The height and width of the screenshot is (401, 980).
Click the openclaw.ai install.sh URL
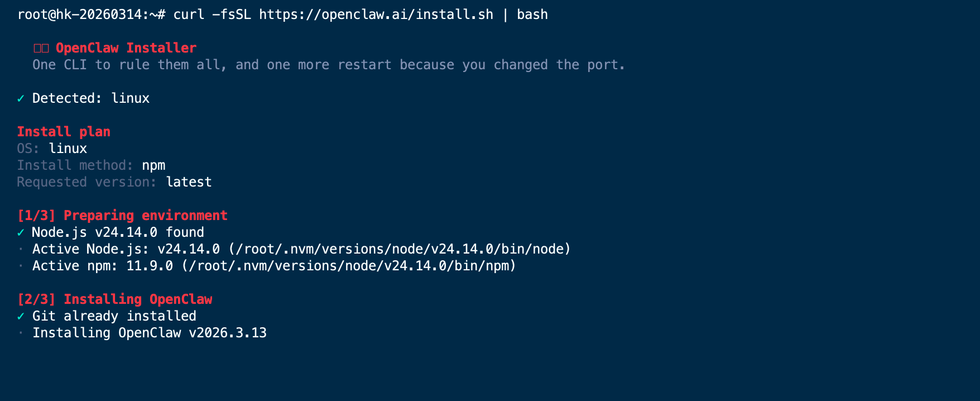pos(376,15)
